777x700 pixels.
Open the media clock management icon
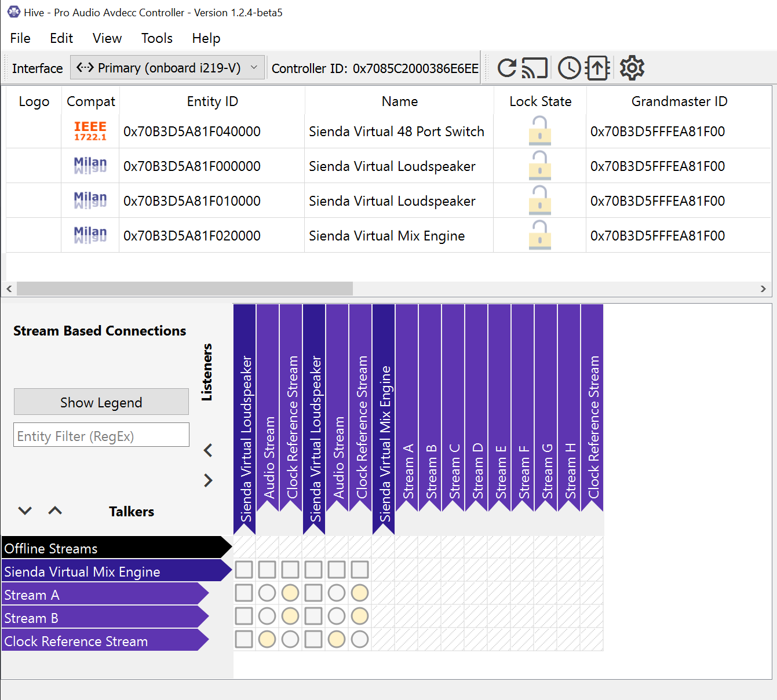point(569,68)
